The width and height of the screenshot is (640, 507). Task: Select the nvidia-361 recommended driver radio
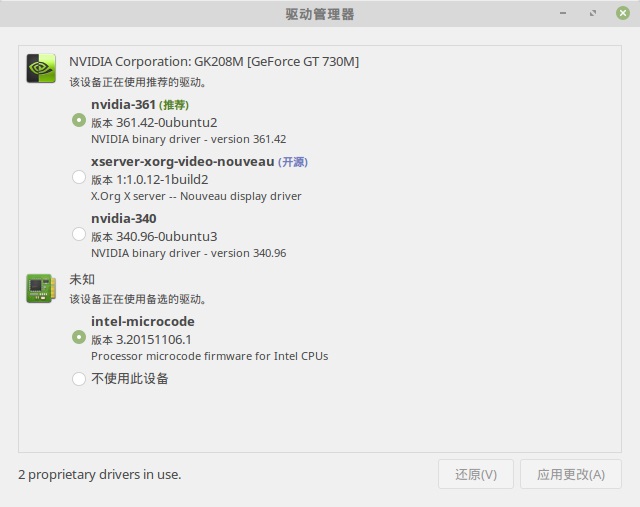(x=79, y=120)
